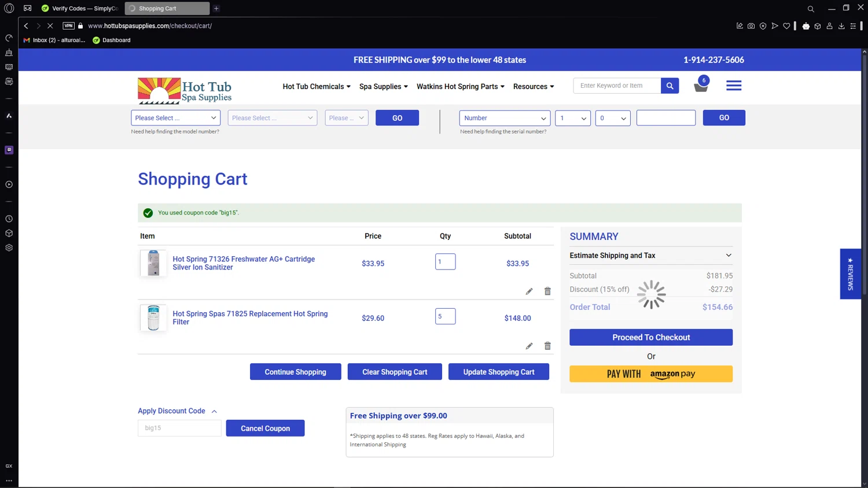Click the Cancel Coupon button

tap(265, 428)
